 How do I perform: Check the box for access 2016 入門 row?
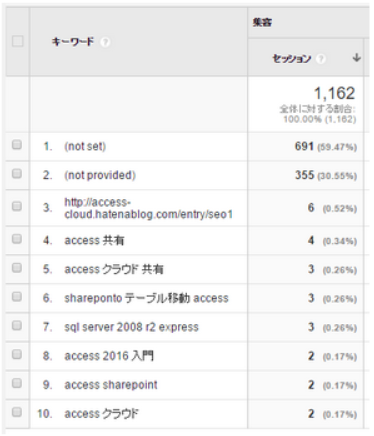(17, 354)
